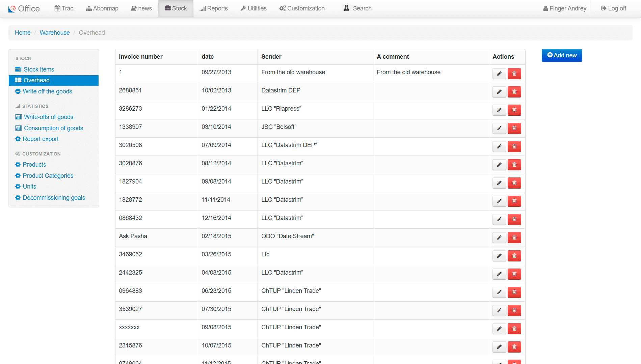The width and height of the screenshot is (641, 364).
Task: Delete invoice 1 using the trash icon
Action: coord(514,74)
